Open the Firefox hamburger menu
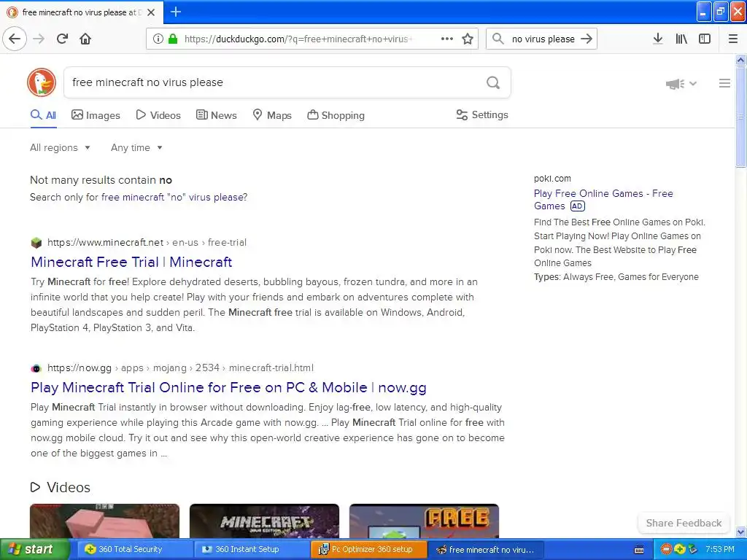 (x=733, y=39)
